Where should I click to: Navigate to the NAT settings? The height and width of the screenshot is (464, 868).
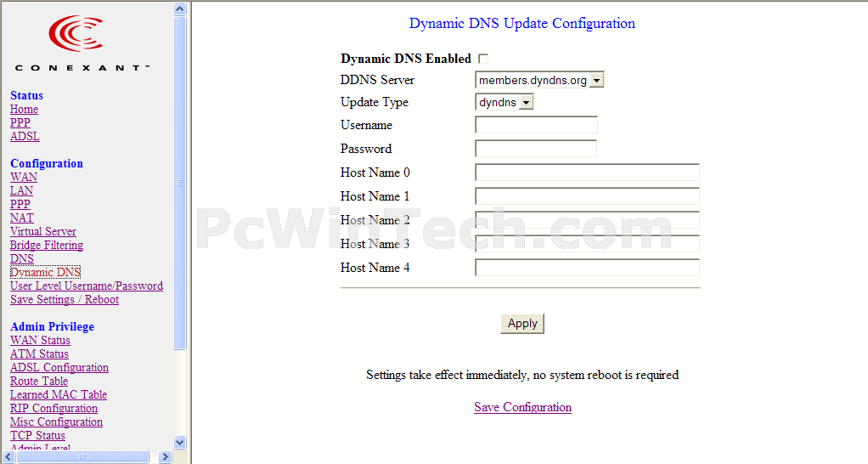pos(22,218)
